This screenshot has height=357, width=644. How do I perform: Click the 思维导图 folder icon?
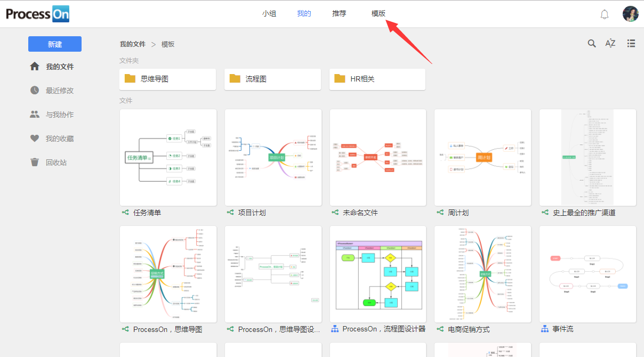130,79
